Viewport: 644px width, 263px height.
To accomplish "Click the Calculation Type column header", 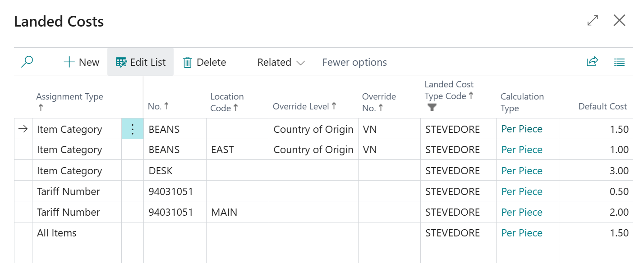I will pos(522,101).
